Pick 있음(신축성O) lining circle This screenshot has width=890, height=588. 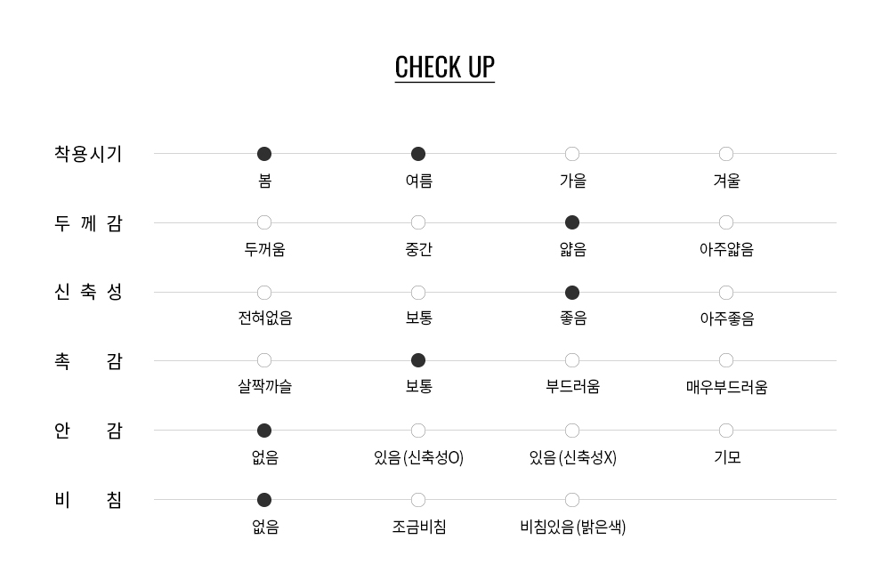(x=418, y=431)
